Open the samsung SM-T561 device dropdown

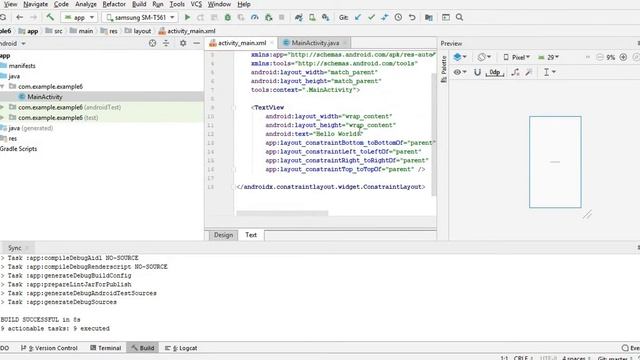click(140, 17)
